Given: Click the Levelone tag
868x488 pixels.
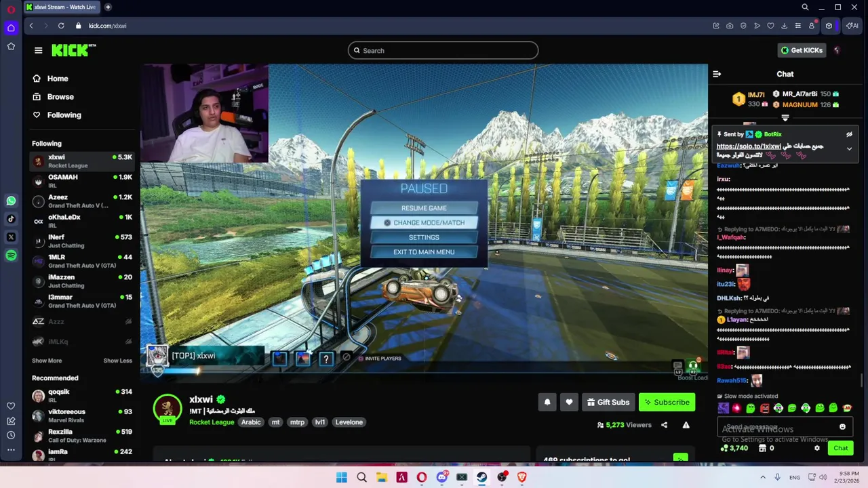Looking at the screenshot, I should pos(349,422).
